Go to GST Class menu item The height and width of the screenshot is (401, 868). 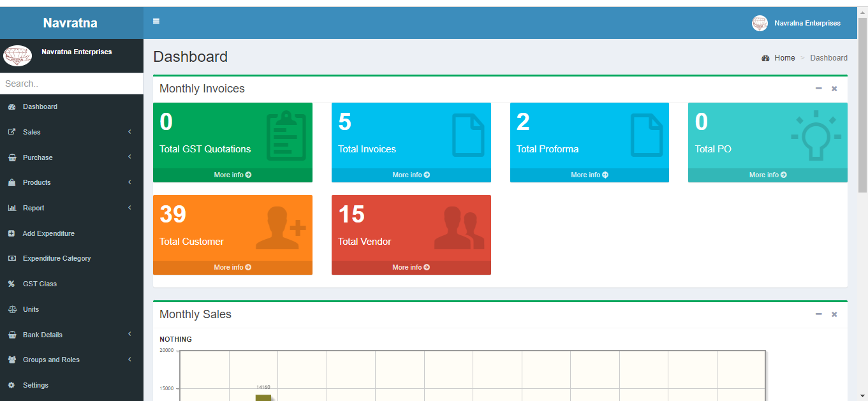(71, 284)
